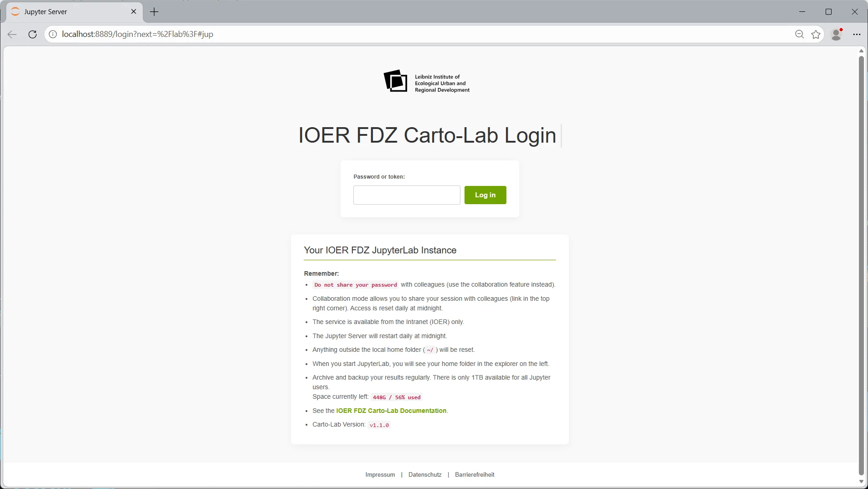Screen dimensions: 868x489
Task: Maximize the browser window
Action: tap(828, 12)
